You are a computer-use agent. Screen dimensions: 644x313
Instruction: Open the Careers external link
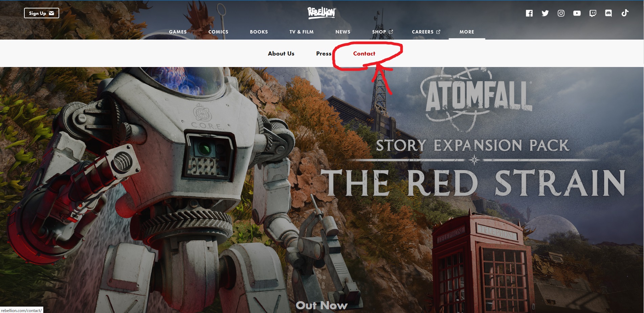pos(426,32)
